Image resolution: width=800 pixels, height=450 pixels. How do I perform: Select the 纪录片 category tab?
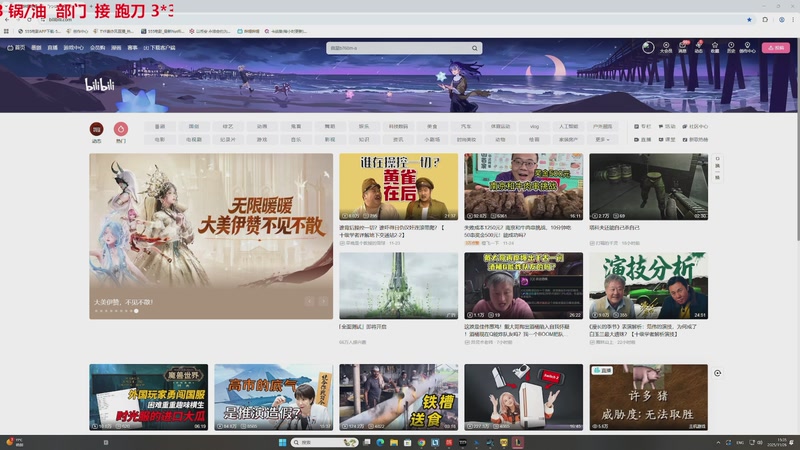228,139
